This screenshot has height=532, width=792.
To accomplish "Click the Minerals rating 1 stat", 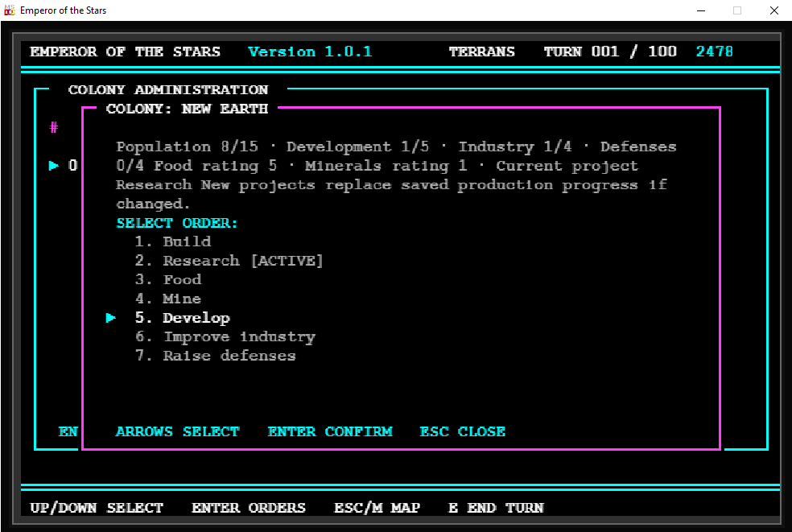I will click(x=386, y=166).
